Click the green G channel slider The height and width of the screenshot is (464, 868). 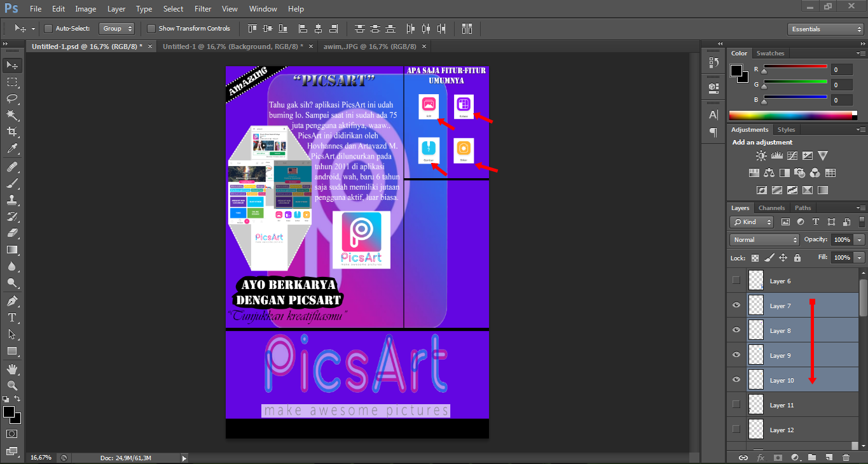[x=795, y=83]
